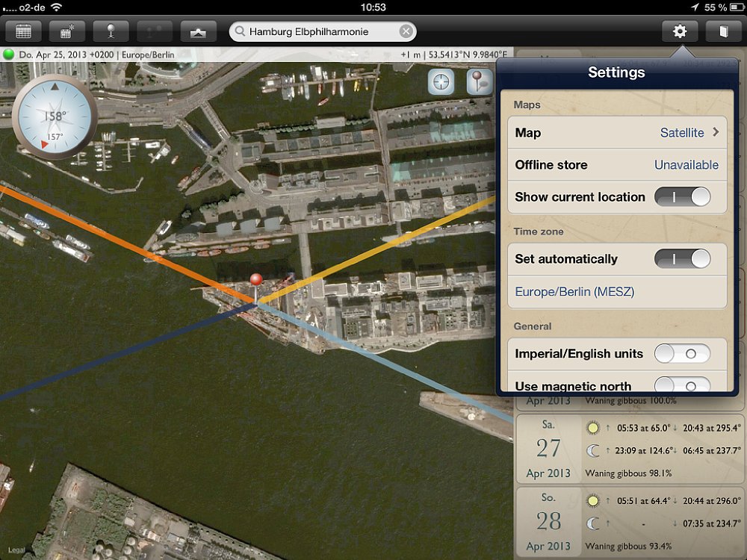The width and height of the screenshot is (747, 560).
Task: Disable Show current location switch
Action: pos(682,197)
